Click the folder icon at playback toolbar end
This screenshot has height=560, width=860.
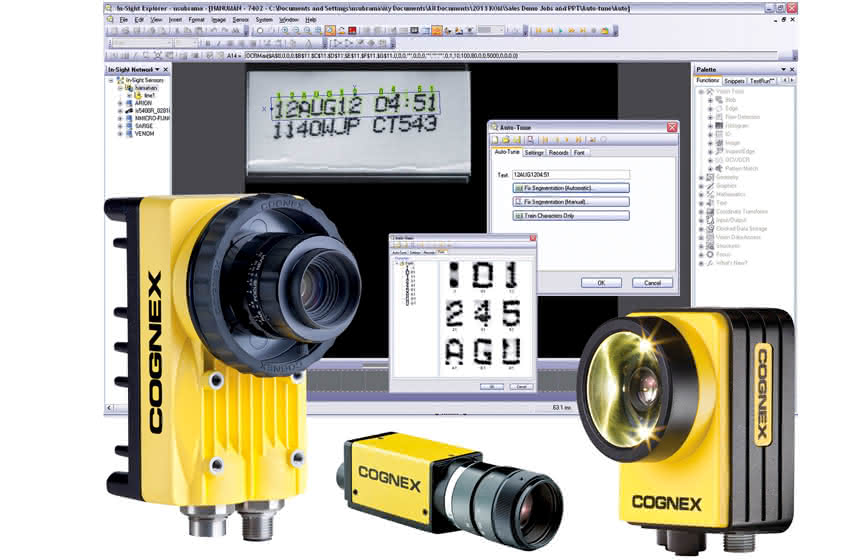click(x=604, y=31)
